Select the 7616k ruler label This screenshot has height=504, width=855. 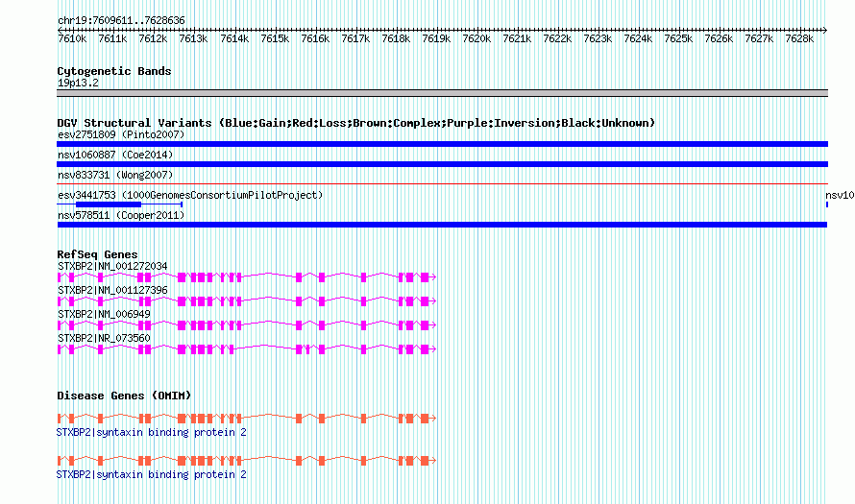pyautogui.click(x=315, y=39)
